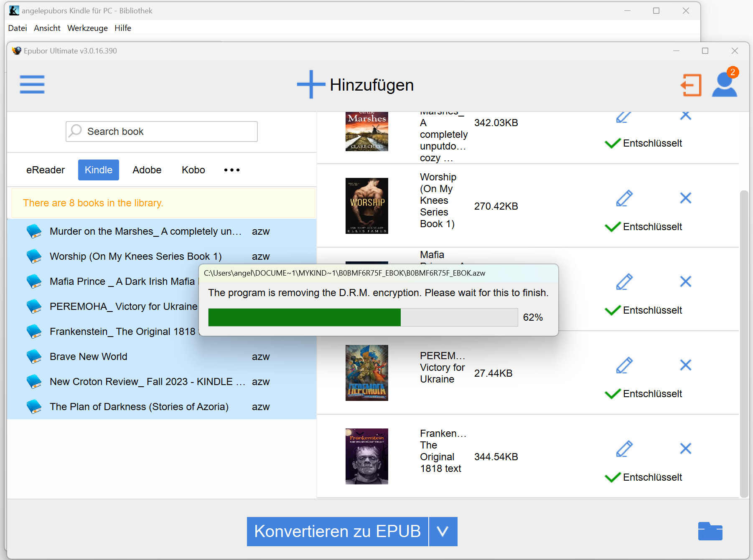
Task: Click the orange export/logout icon
Action: [691, 85]
